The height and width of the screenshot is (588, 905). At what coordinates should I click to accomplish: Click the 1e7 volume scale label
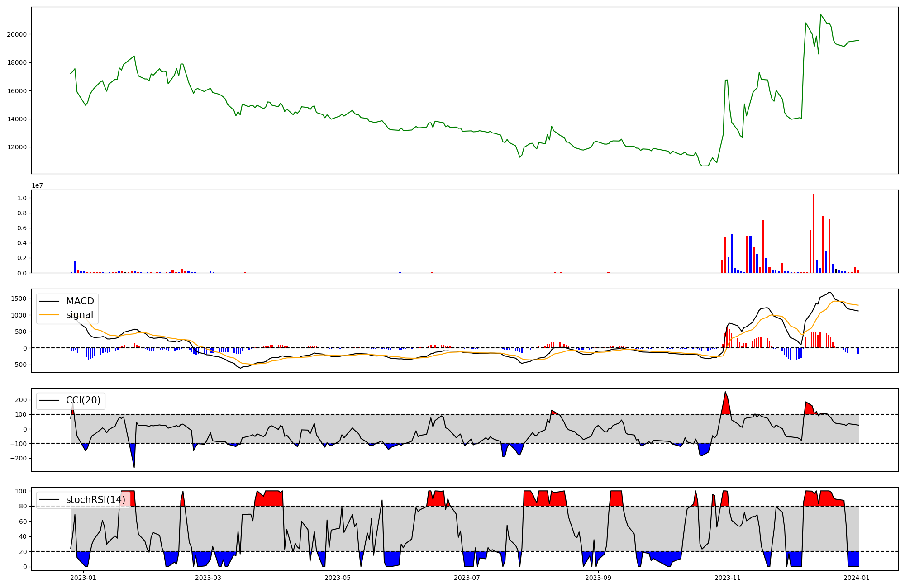pyautogui.click(x=38, y=185)
